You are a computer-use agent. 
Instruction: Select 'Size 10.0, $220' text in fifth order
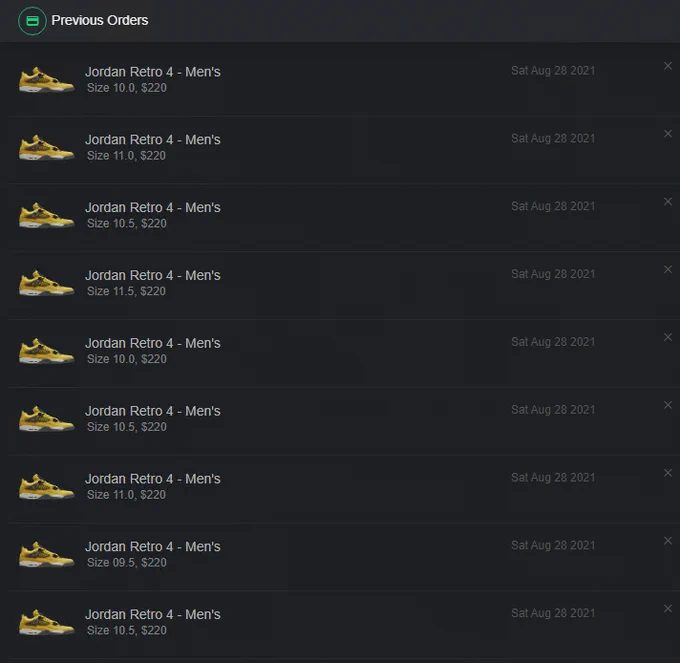click(127, 359)
